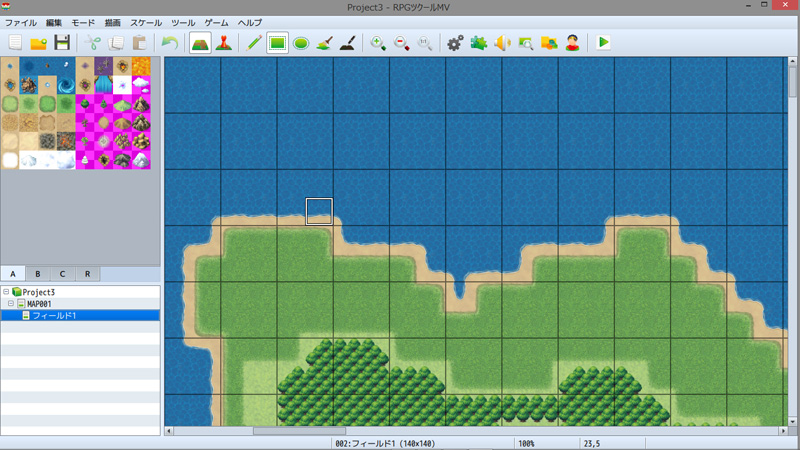The image size is (800, 450).
Task: Click the 23,5 coordinates status text
Action: tap(592, 444)
